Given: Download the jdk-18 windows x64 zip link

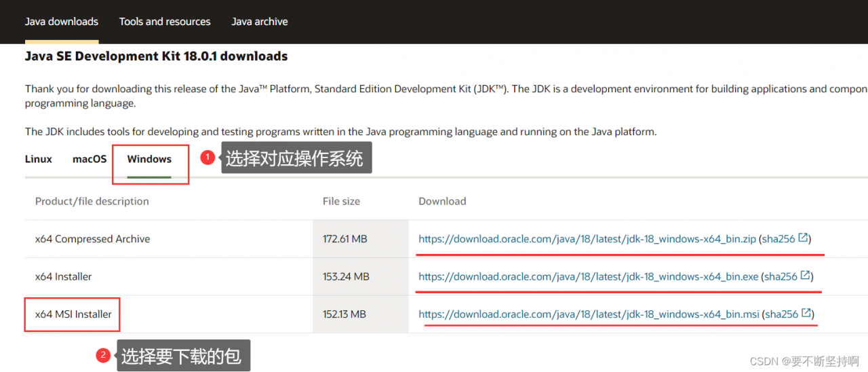Looking at the screenshot, I should pyautogui.click(x=587, y=239).
